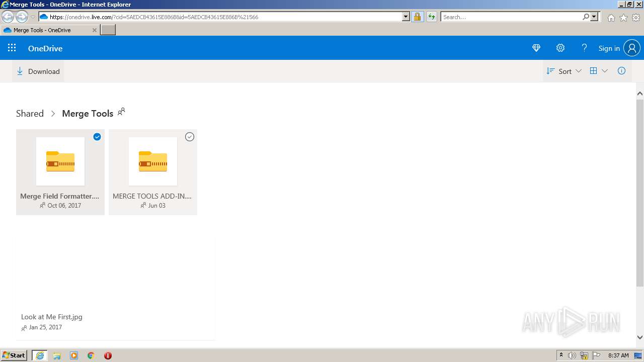Click the Sign in link
Image resolution: width=644 pixels, height=362 pixels.
click(x=609, y=48)
